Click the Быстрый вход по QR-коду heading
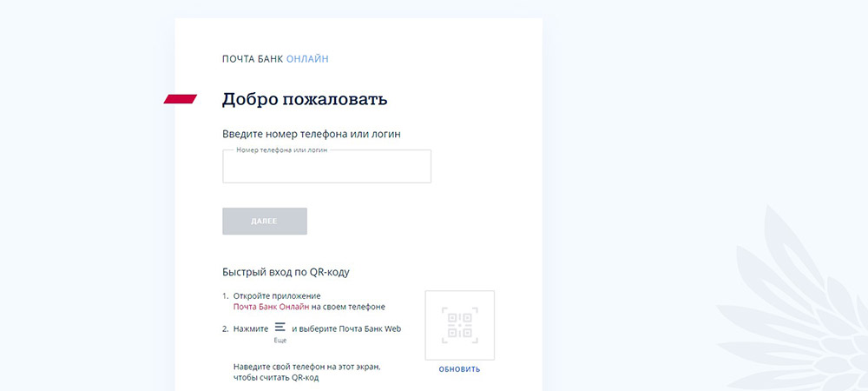 (286, 272)
